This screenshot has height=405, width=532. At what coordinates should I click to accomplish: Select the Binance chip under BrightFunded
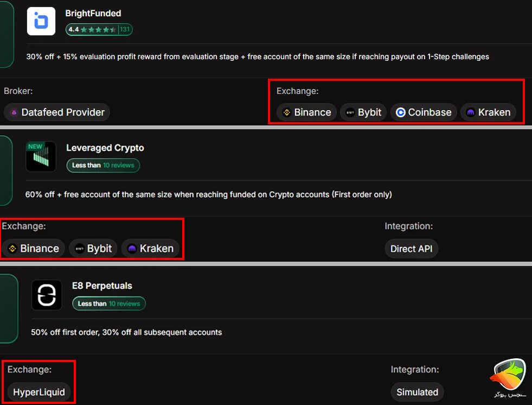[306, 112]
